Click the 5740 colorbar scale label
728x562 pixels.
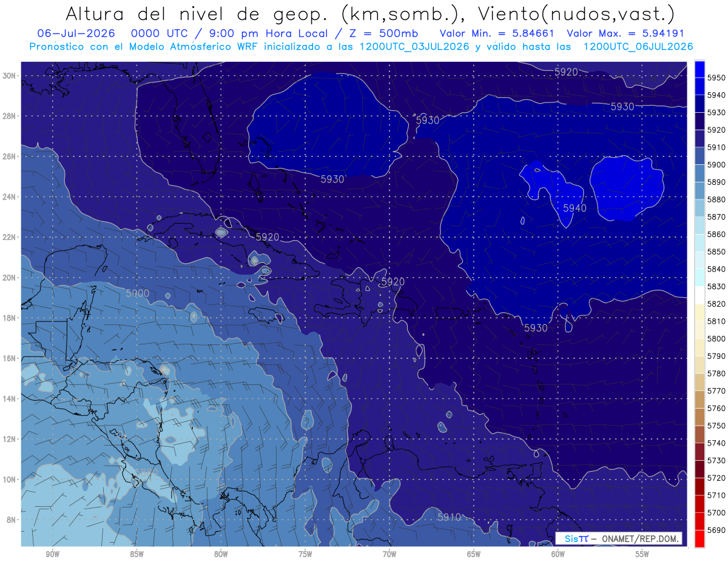[716, 443]
